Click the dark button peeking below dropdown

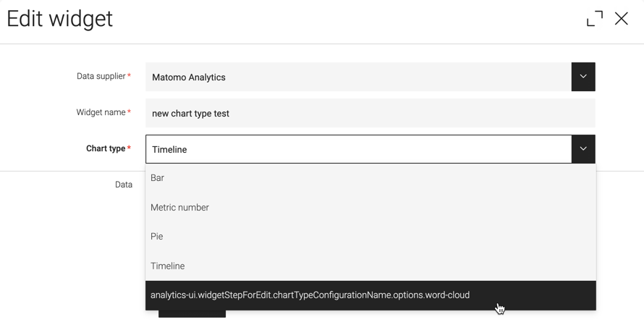click(x=192, y=314)
